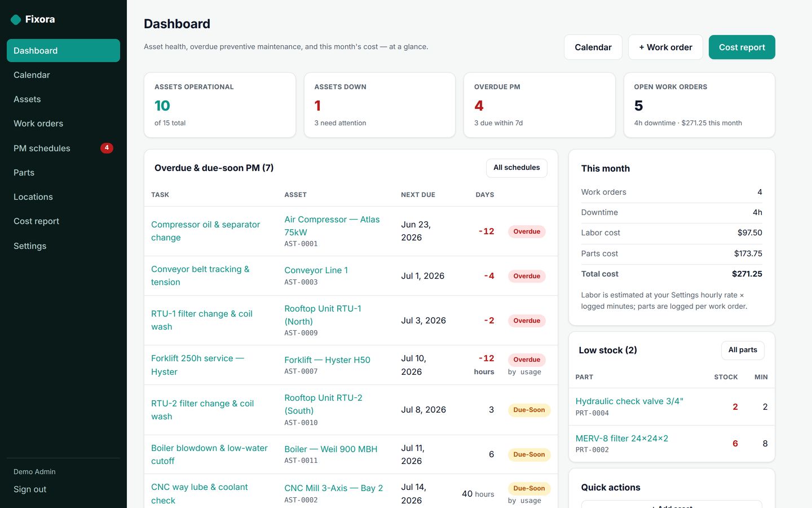Click the Fixora logo icon
This screenshot has width=812, height=508.
(x=16, y=19)
